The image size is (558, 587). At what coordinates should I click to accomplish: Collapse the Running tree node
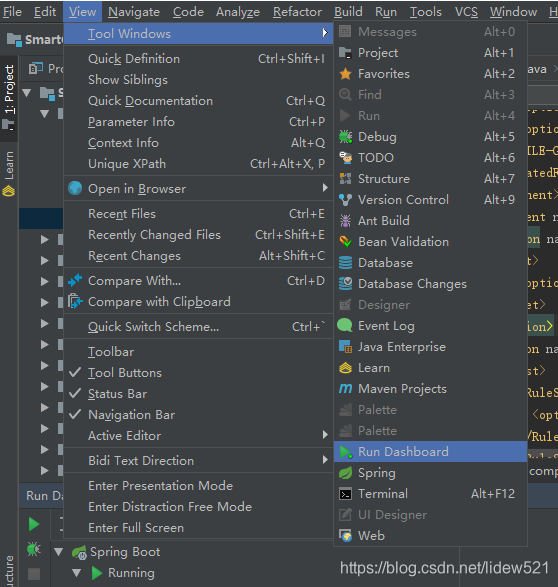[x=77, y=573]
